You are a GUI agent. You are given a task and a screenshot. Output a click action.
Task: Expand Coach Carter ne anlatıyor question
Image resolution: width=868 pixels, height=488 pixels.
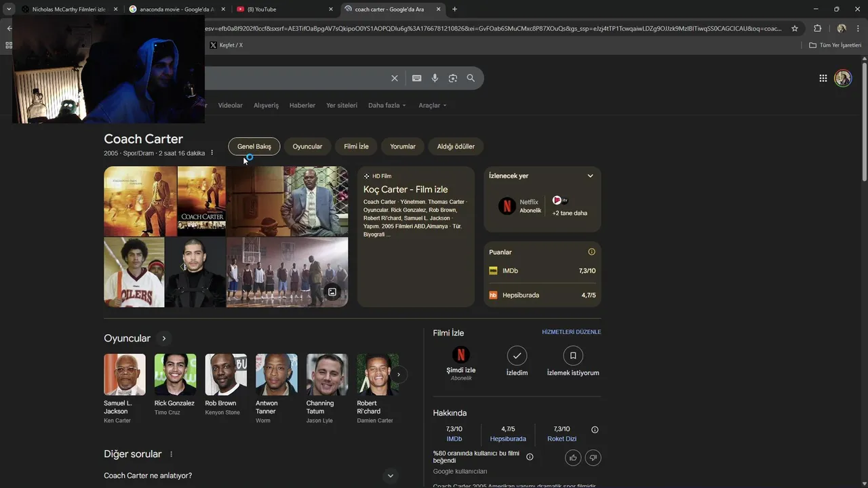(x=250, y=476)
